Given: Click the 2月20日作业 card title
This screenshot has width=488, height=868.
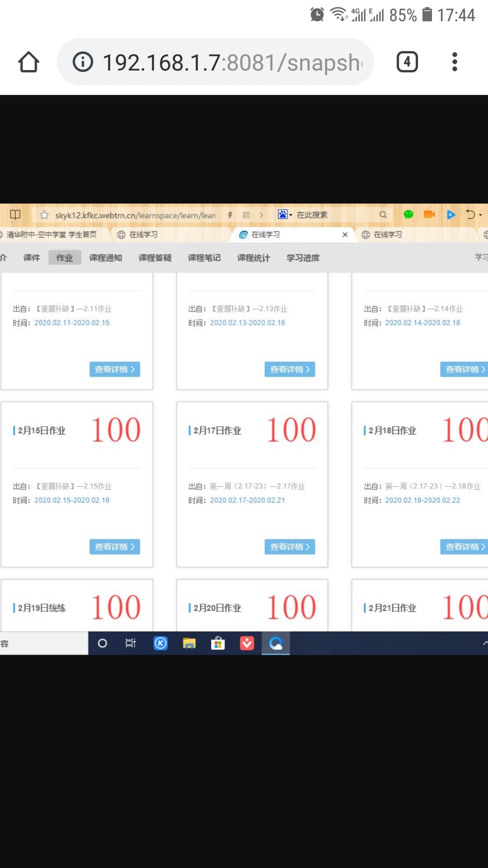Looking at the screenshot, I should (x=217, y=608).
